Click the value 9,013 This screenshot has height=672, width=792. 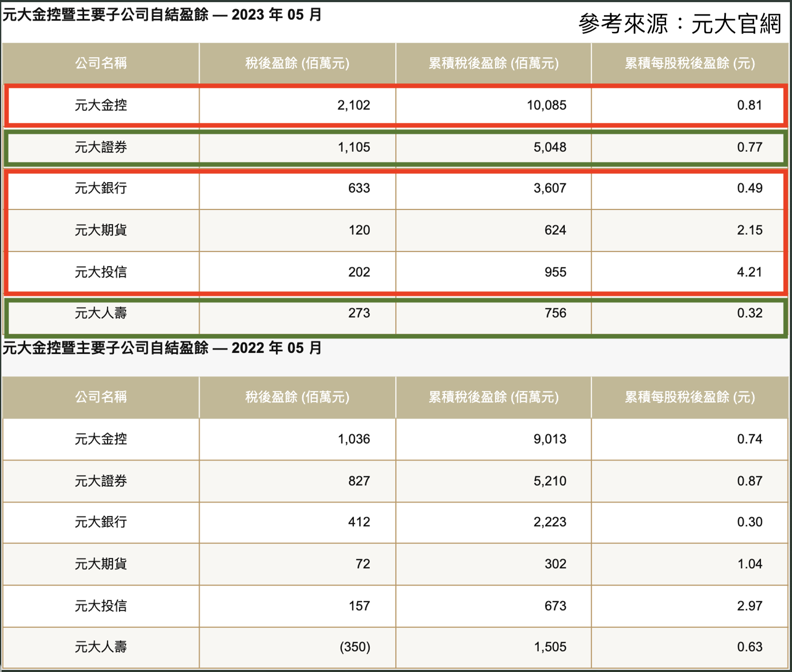(550, 439)
